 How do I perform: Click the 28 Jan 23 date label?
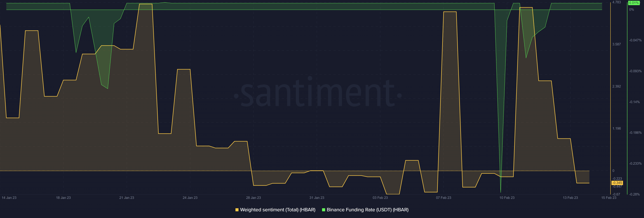pos(254,198)
